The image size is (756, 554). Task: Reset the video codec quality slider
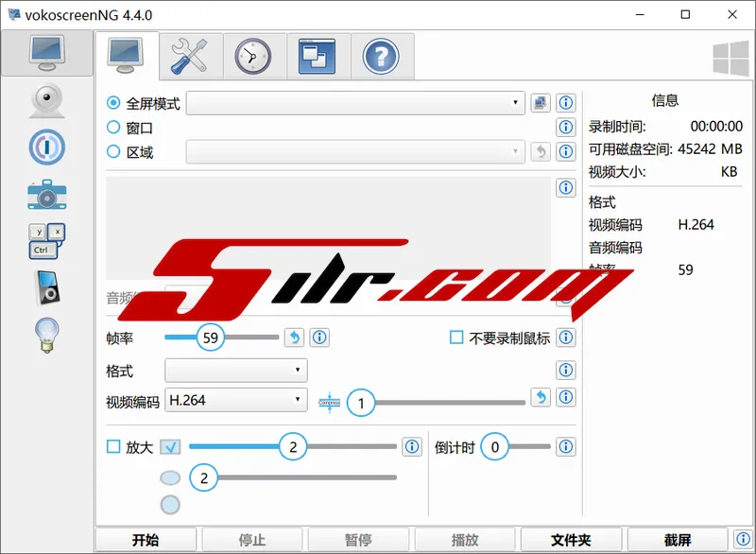541,397
